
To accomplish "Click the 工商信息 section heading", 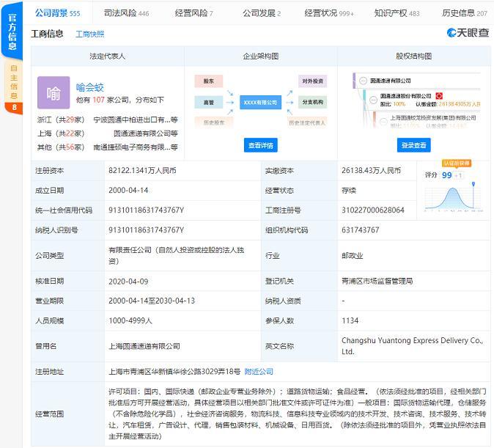I will point(47,34).
